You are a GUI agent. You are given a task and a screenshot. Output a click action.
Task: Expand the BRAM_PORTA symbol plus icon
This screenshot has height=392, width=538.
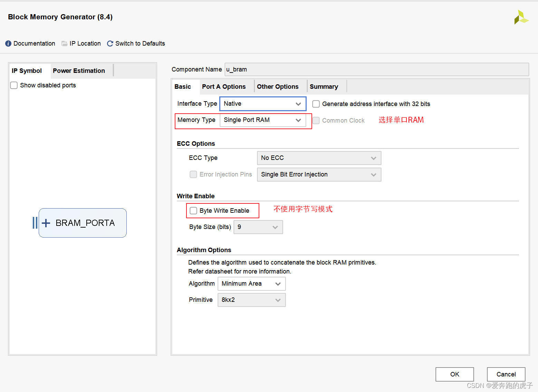46,223
